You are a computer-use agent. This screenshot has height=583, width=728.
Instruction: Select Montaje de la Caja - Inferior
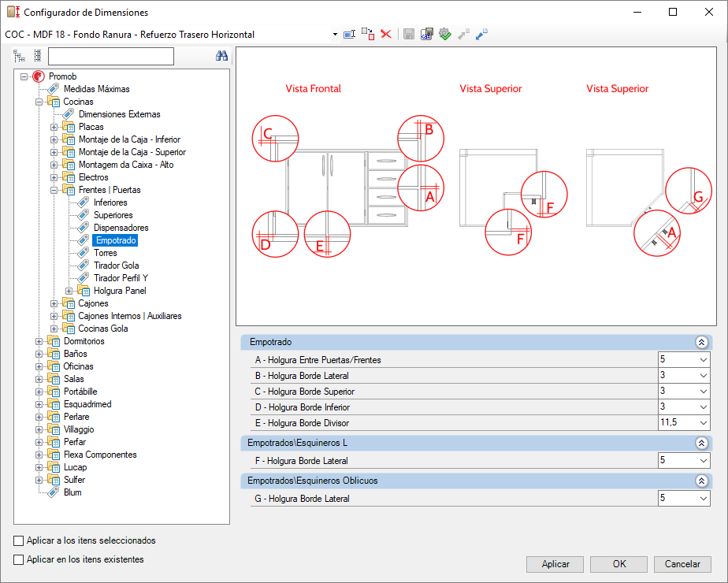click(x=129, y=139)
